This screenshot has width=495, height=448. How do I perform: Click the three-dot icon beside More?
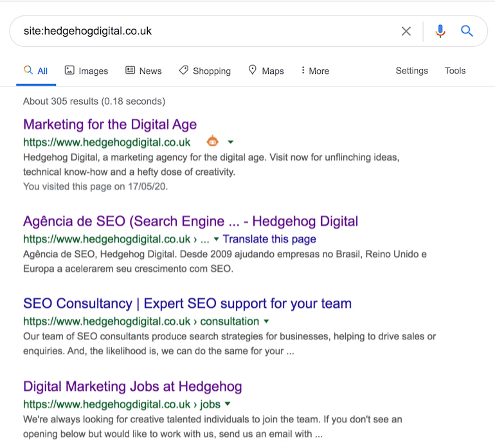coord(303,70)
